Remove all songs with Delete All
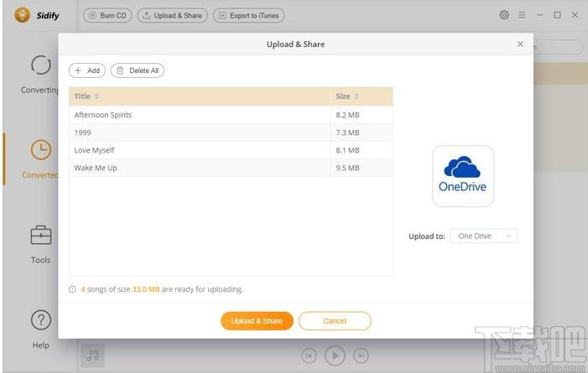Image resolution: width=588 pixels, height=373 pixels. tap(138, 70)
